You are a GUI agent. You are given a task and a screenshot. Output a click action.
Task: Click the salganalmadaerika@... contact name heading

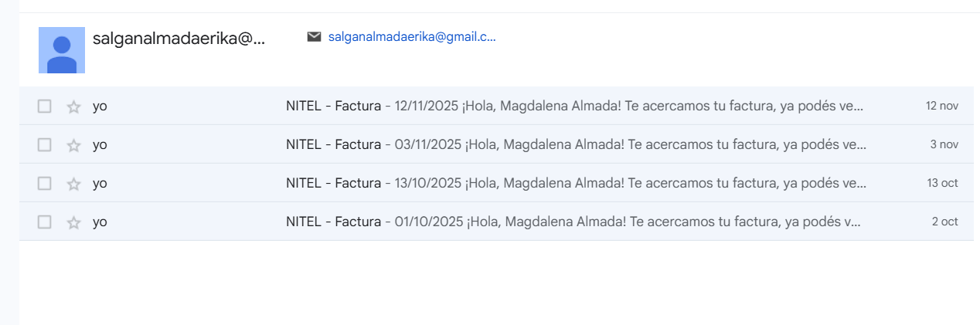click(179, 39)
